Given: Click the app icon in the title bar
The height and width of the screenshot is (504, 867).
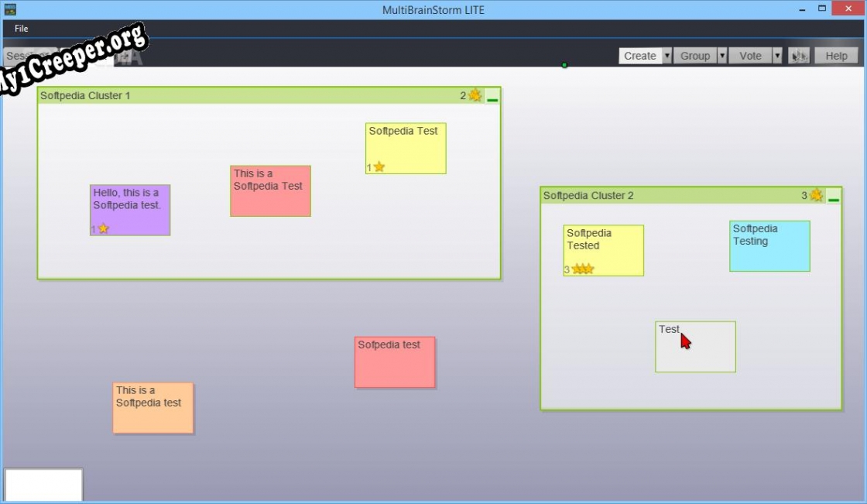Looking at the screenshot, I should [x=10, y=9].
